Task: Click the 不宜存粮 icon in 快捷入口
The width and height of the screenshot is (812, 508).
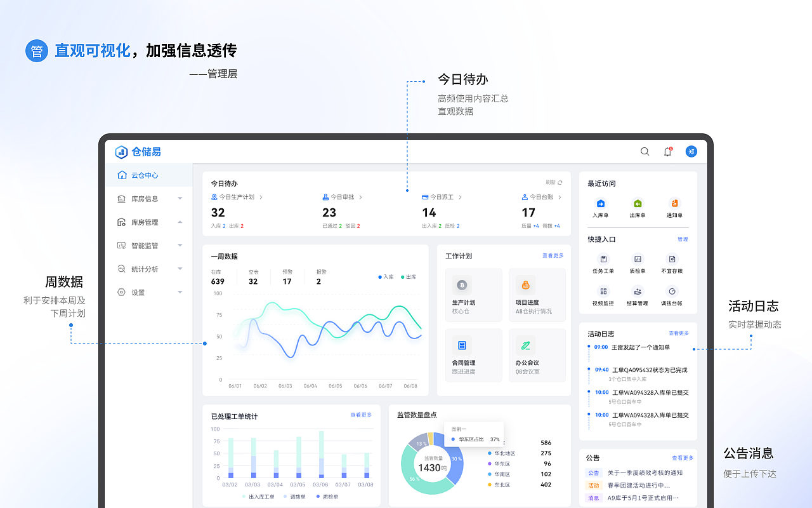Action: [673, 260]
